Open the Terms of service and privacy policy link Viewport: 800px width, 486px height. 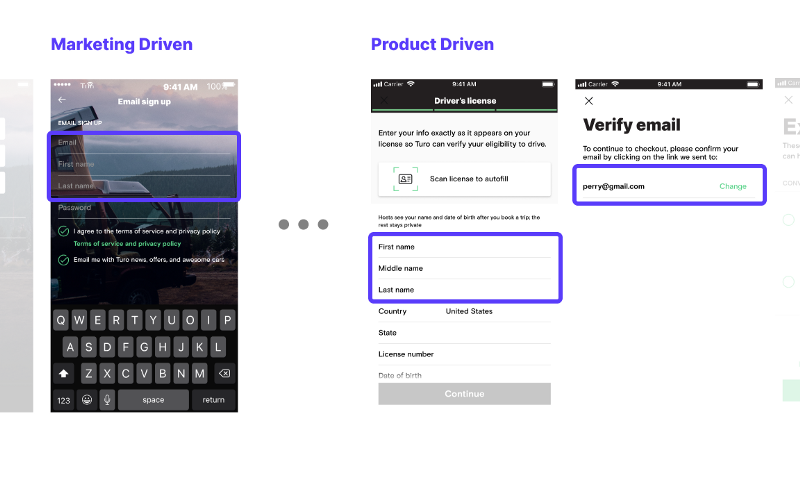[x=127, y=244]
